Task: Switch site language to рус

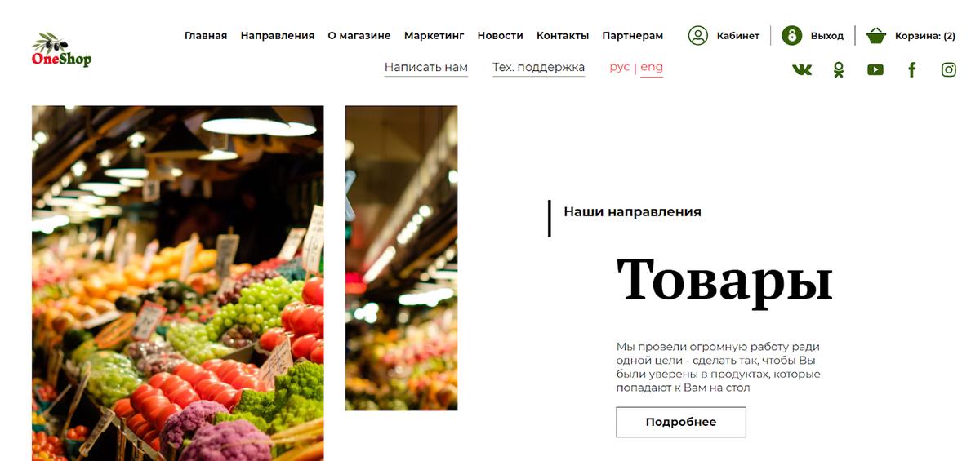Action: (x=620, y=67)
